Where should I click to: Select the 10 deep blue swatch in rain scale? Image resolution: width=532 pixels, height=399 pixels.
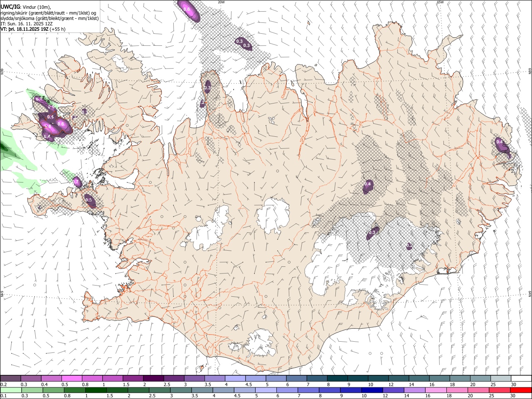click(x=372, y=390)
